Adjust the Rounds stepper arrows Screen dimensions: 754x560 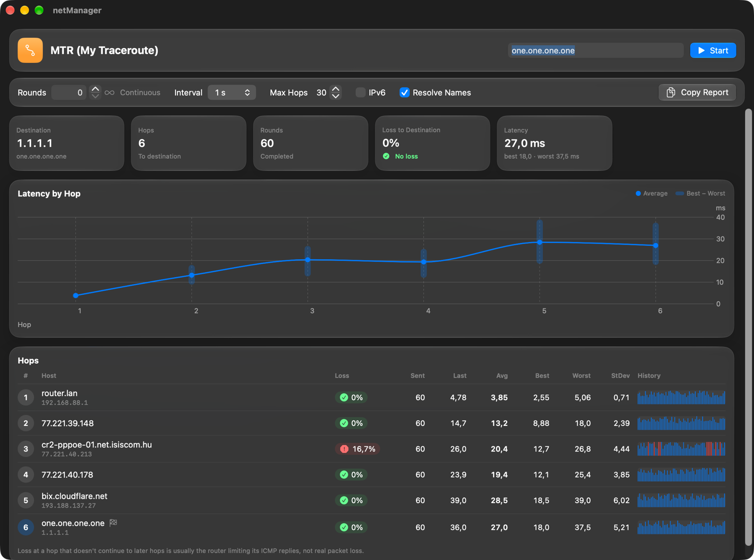click(x=95, y=92)
